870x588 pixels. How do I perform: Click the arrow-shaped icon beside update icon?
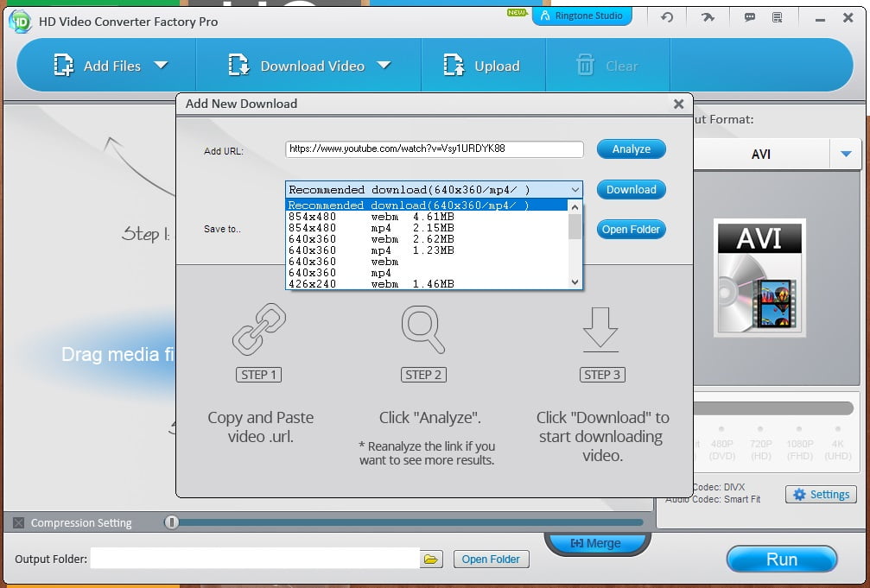(x=708, y=16)
